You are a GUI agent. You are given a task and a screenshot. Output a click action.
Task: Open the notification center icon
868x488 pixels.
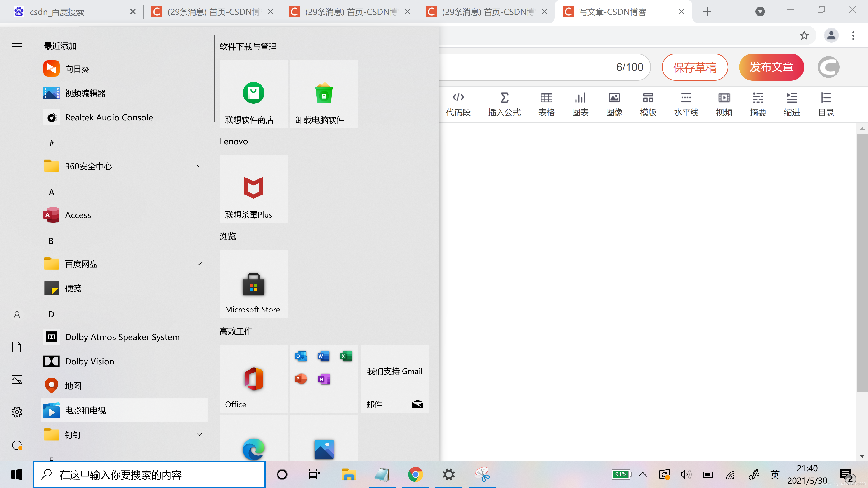point(847,475)
